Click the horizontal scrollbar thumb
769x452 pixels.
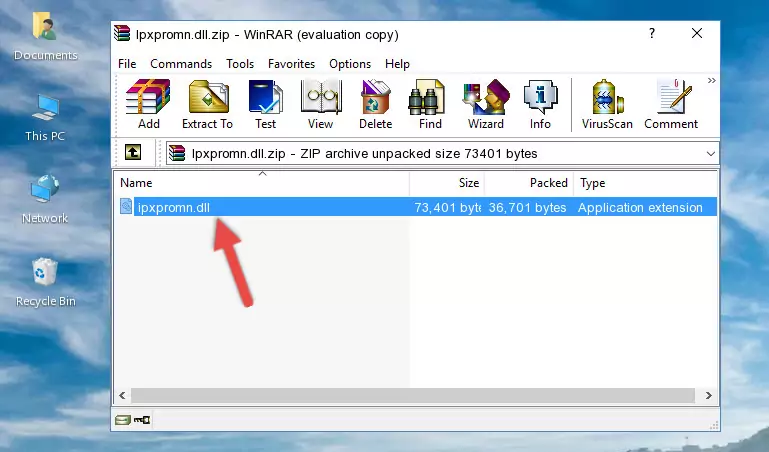(413, 395)
